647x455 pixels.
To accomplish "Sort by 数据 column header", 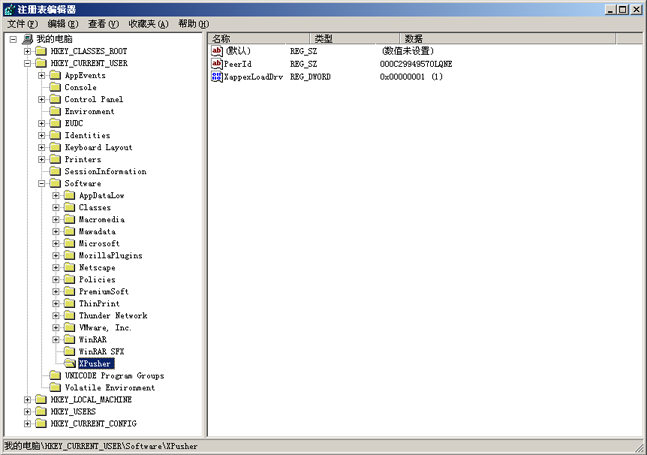I will click(x=508, y=39).
